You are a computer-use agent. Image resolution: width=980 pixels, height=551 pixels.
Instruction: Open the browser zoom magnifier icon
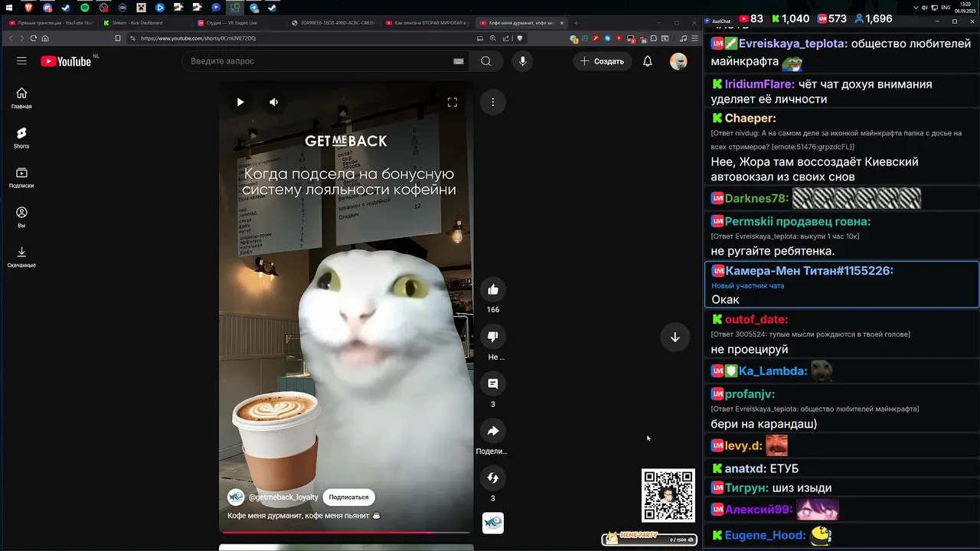[x=493, y=38]
